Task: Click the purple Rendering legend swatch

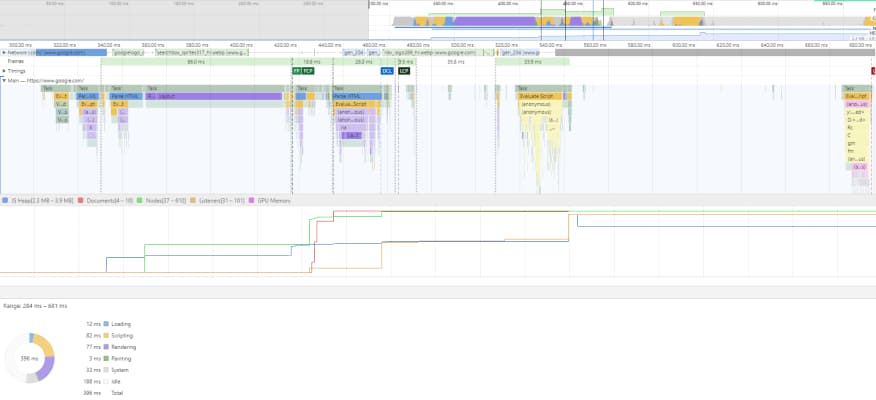Action: pos(106,347)
